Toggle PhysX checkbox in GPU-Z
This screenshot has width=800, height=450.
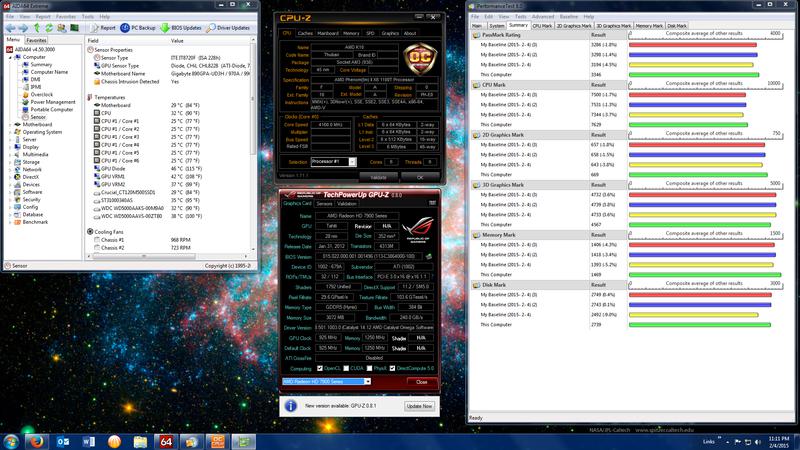coord(369,368)
